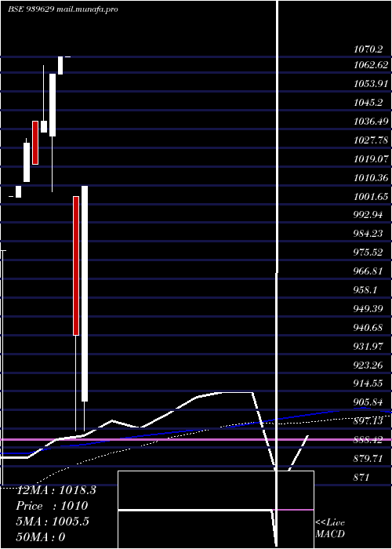Viewport: 392px width, 549px height.
Task: Click the 940.68 price axis label
Action: point(368,328)
